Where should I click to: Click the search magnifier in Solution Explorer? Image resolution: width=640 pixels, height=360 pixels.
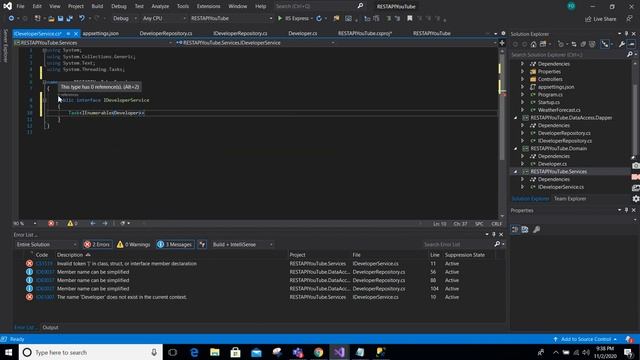point(629,54)
